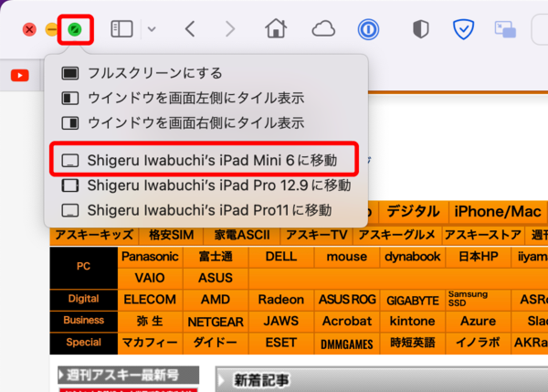The image size is (548, 392).
Task: Open the mouse brand link
Action: click(347, 257)
